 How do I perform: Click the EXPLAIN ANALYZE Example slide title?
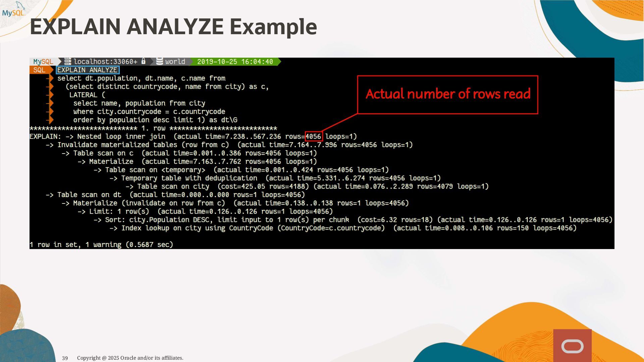[x=173, y=27]
